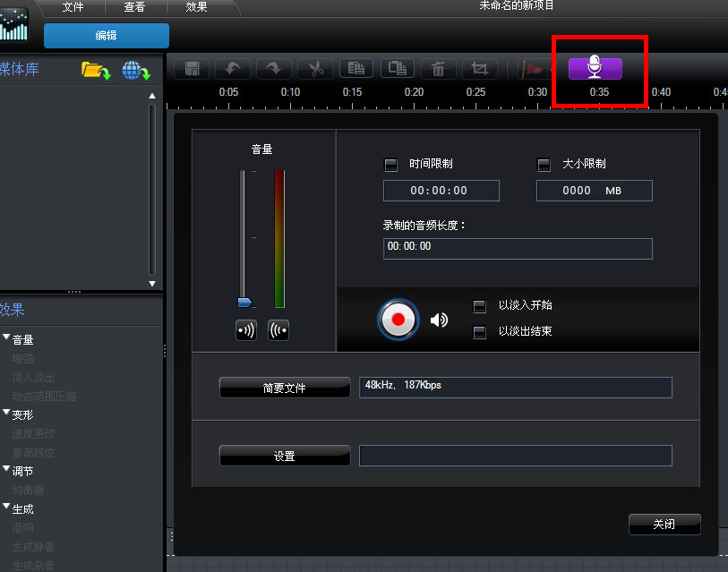Enable the 时间限制 checkbox
The image size is (728, 572).
point(390,164)
